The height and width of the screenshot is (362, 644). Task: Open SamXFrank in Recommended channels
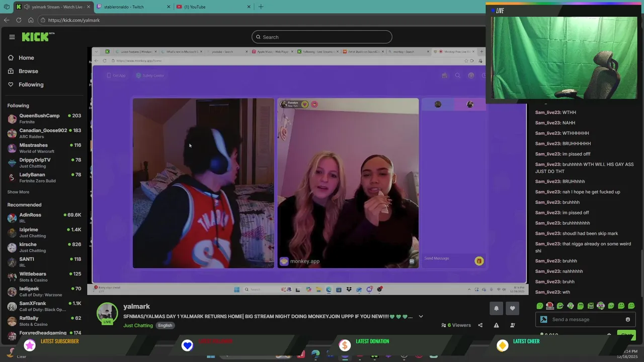(44, 306)
